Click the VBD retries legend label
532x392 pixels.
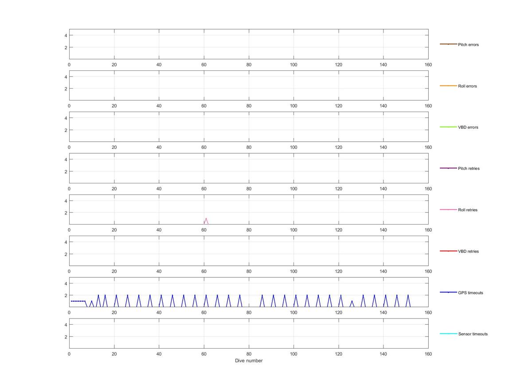point(469,251)
